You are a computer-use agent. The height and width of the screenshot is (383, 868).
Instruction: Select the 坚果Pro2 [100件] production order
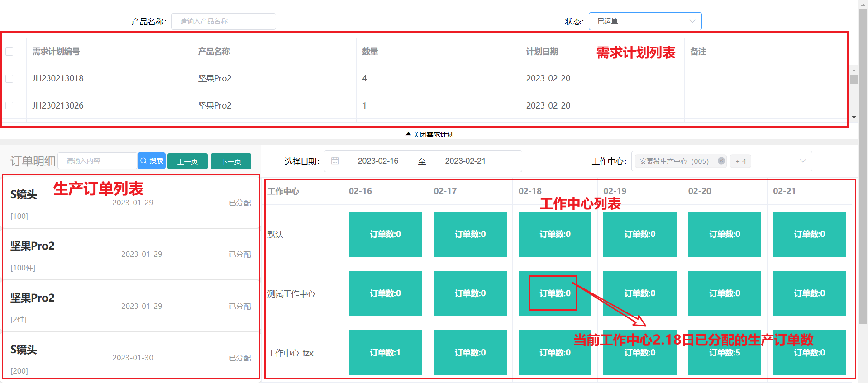[x=130, y=255]
